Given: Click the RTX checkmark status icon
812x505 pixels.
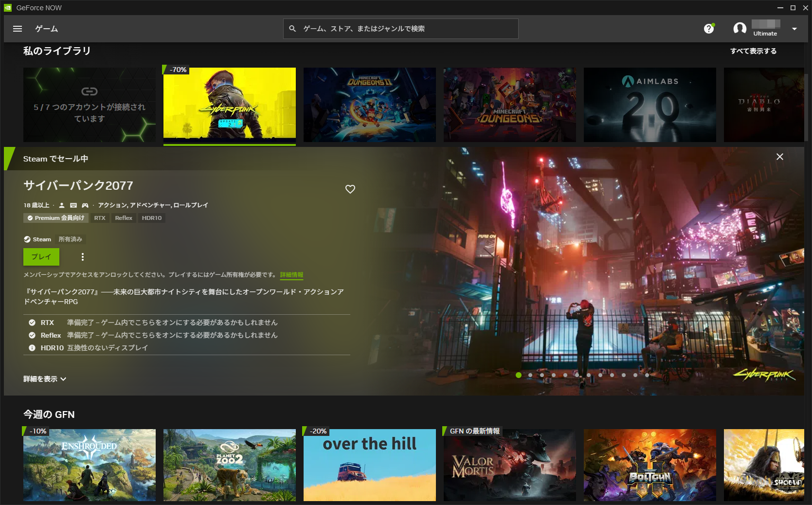Looking at the screenshot, I should coord(32,323).
